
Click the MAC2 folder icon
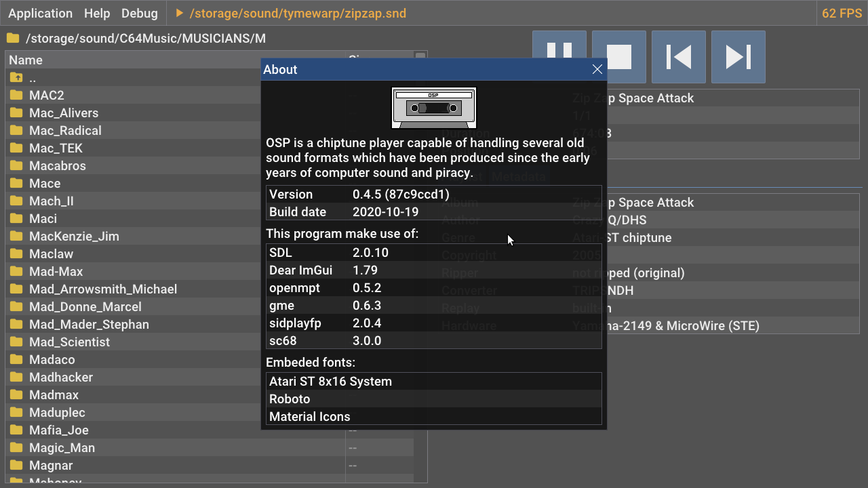[16, 96]
